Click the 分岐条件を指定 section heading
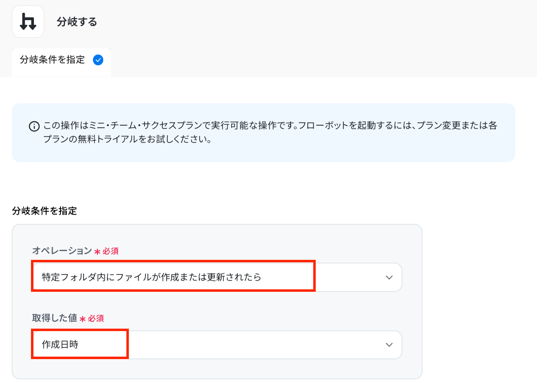This screenshot has height=392, width=537. pos(44,211)
